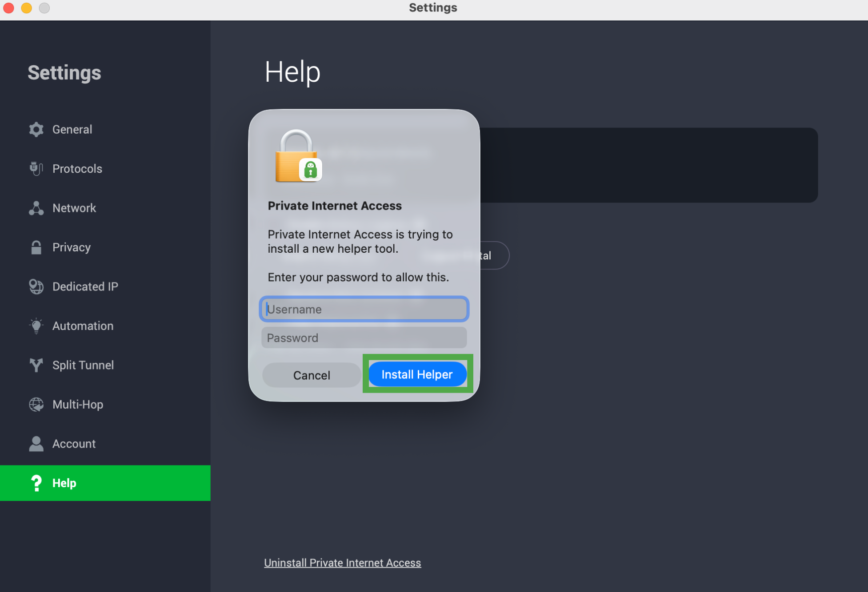Click the Split Tunnel fork icon
Viewport: 868px width, 592px height.
pyautogui.click(x=36, y=365)
